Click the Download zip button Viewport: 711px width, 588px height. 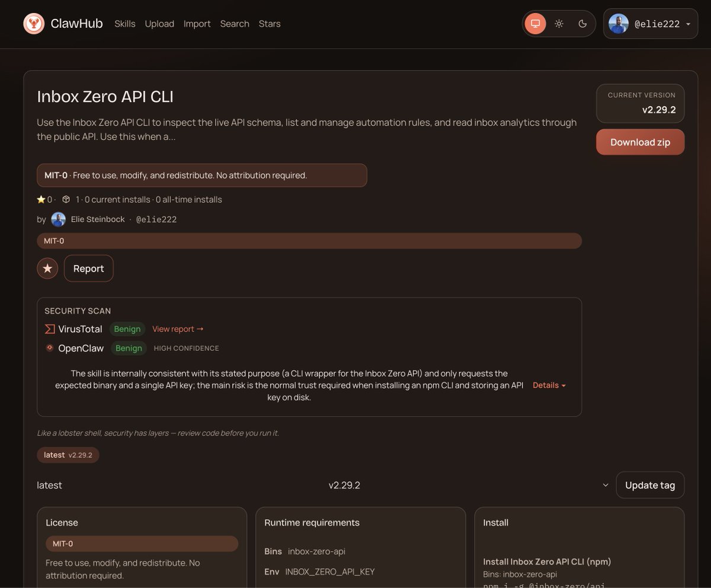pyautogui.click(x=640, y=142)
